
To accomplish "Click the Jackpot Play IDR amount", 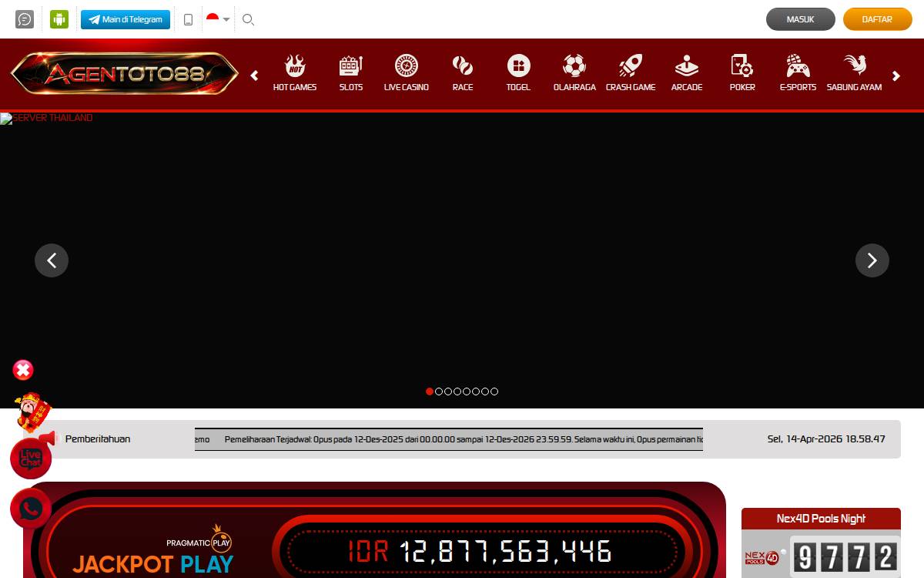I will [481, 551].
